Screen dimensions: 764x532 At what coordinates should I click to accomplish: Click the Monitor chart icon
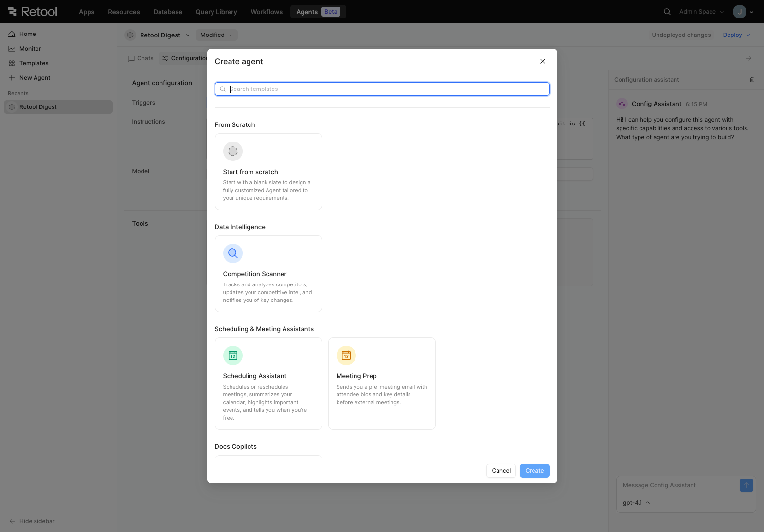pyautogui.click(x=12, y=49)
